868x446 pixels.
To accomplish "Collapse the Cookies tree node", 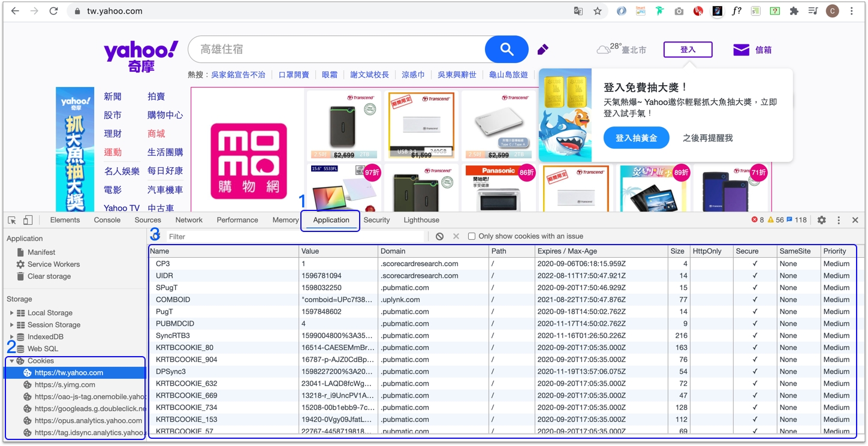I will (x=11, y=361).
